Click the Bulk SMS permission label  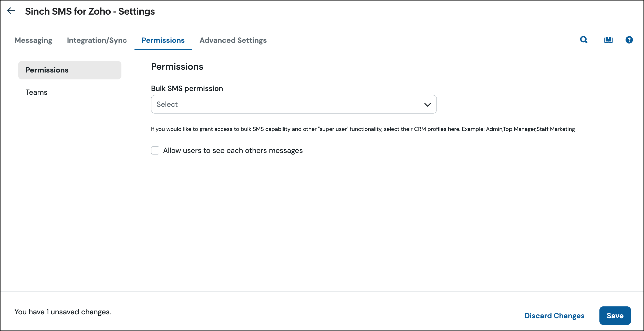187,88
